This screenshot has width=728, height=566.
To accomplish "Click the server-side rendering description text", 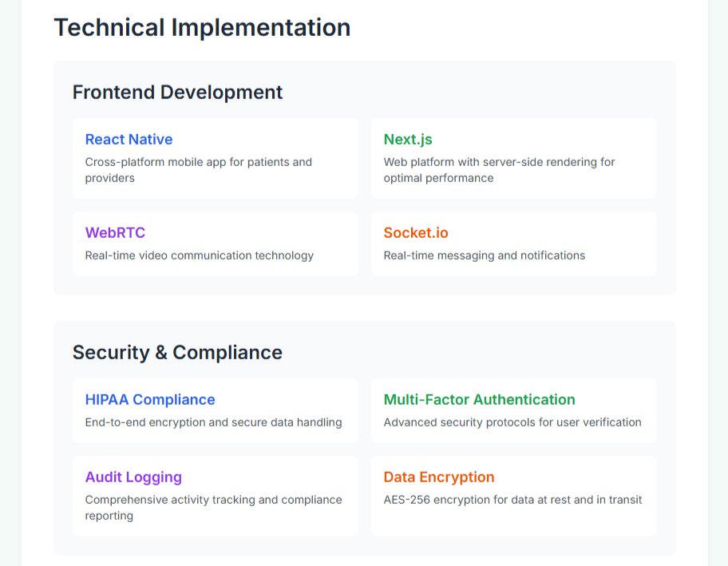I will [499, 170].
